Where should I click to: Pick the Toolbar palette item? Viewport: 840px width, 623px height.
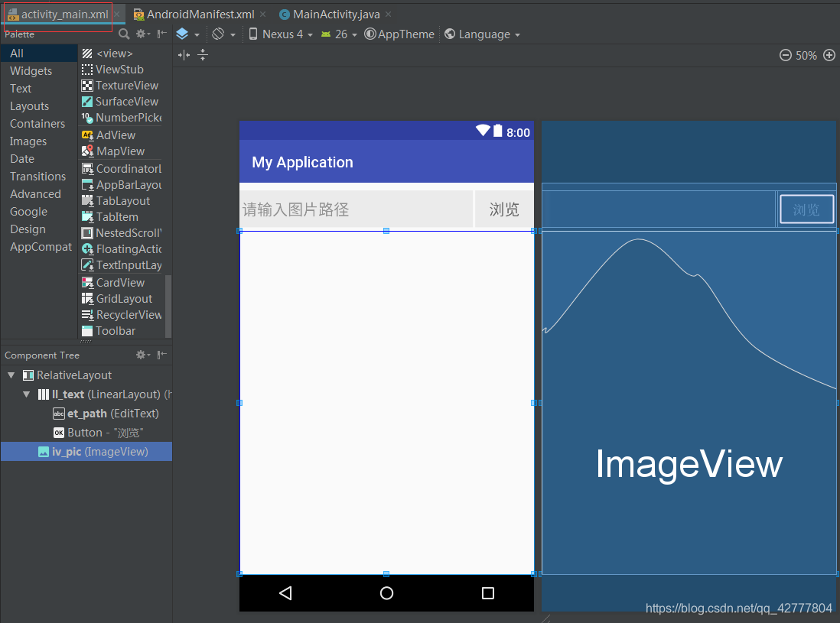tap(121, 331)
